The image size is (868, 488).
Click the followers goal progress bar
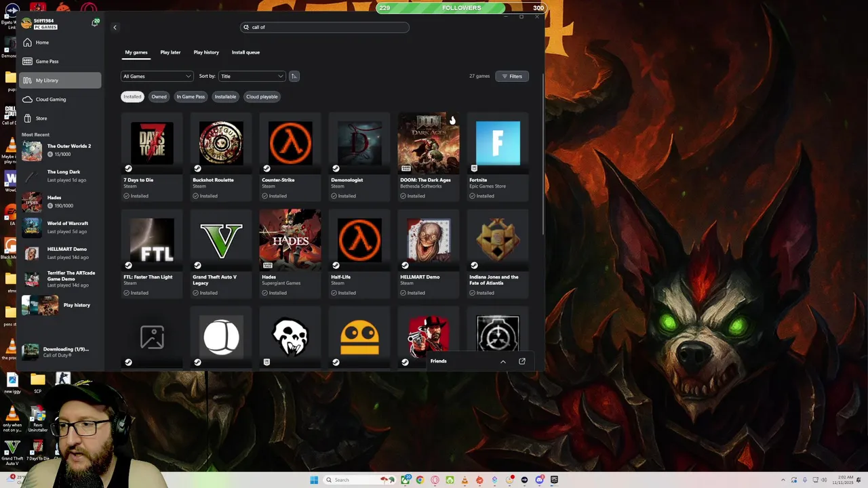coord(461,8)
